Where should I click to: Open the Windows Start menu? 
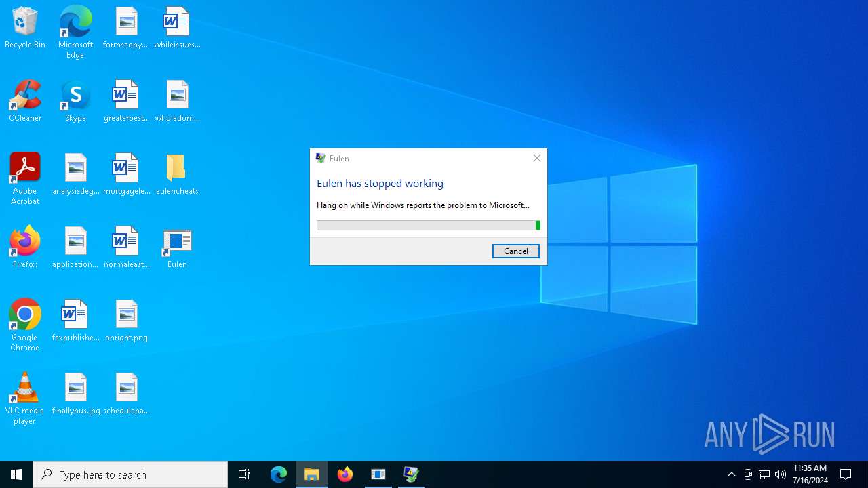coord(16,474)
